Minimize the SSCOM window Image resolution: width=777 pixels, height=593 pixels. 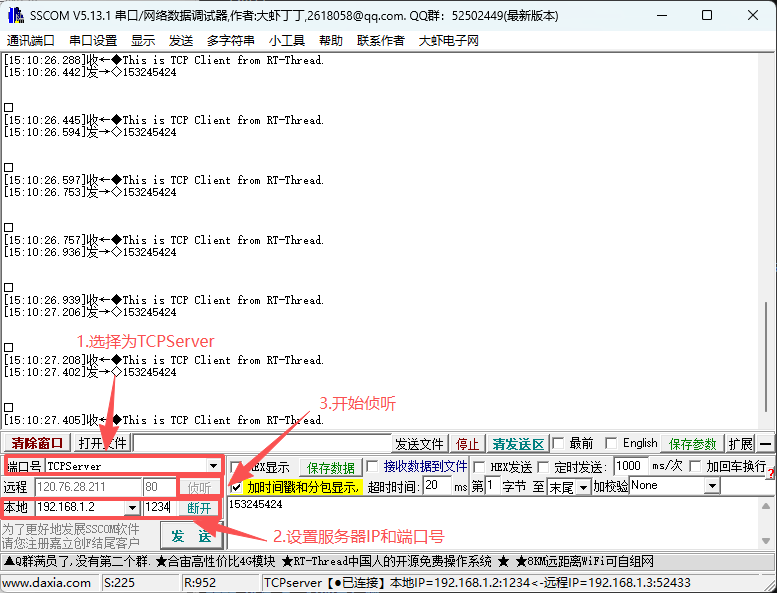pyautogui.click(x=662, y=15)
